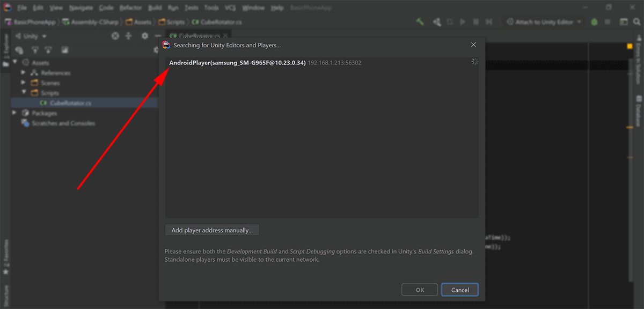
Task: Click the yellow inspection indicator above the editor scrollbar
Action: (x=630, y=47)
